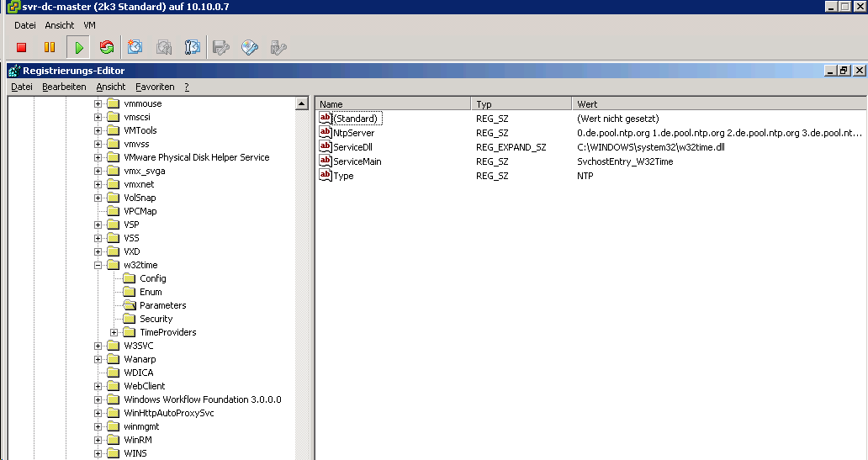Image resolution: width=868 pixels, height=460 pixels.
Task: Expand the TimeProviders subkey
Action: pos(114,332)
